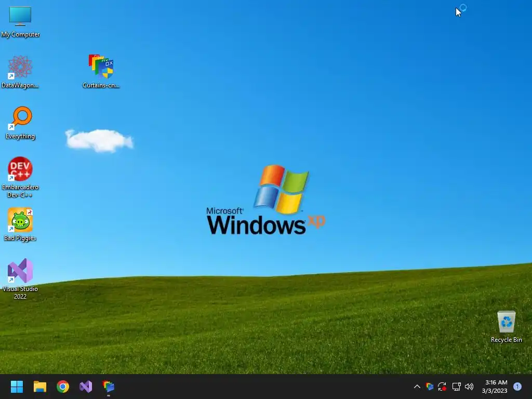
Task: Open the Windows Start menu
Action: click(x=17, y=387)
